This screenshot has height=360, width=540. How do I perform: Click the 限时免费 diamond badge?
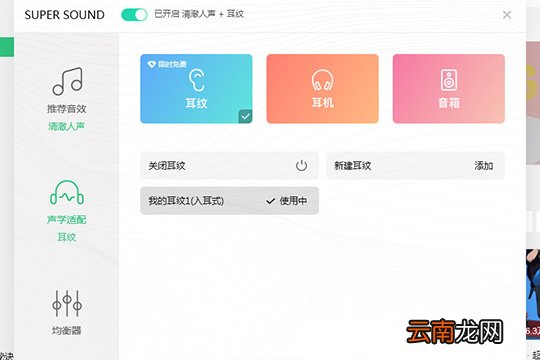[167, 64]
